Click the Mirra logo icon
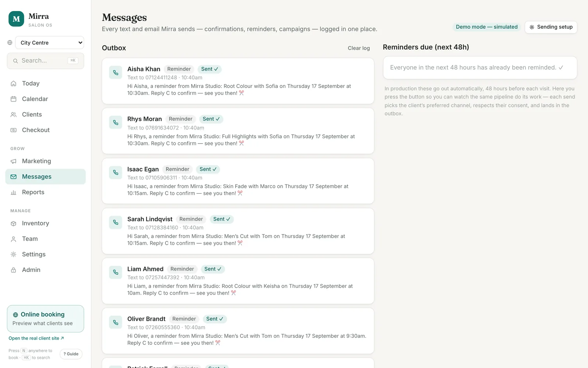 [16, 19]
